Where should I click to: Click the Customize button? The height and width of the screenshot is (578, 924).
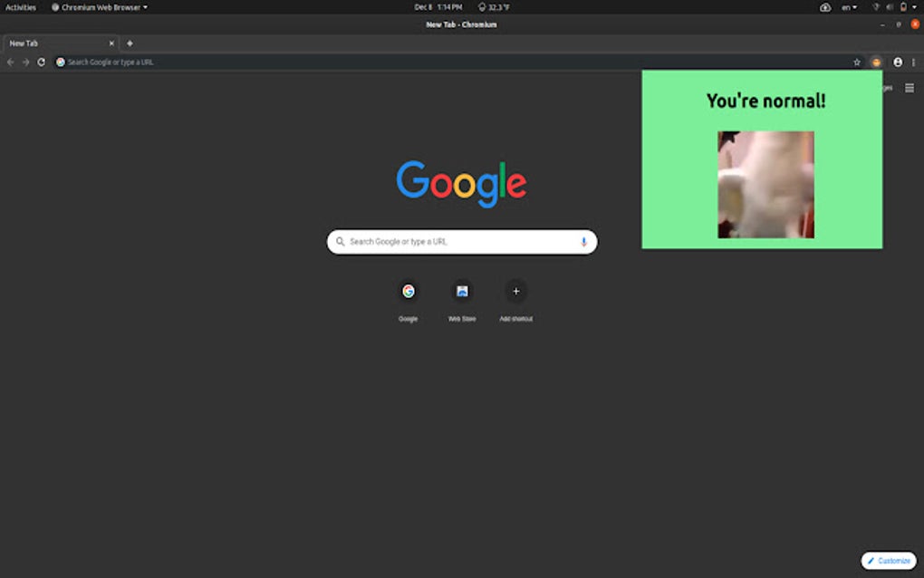(887, 560)
